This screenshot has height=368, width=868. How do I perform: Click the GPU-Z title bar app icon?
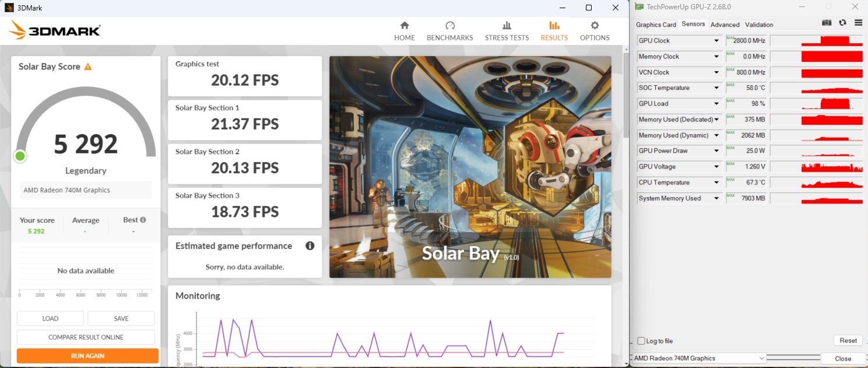tap(639, 7)
